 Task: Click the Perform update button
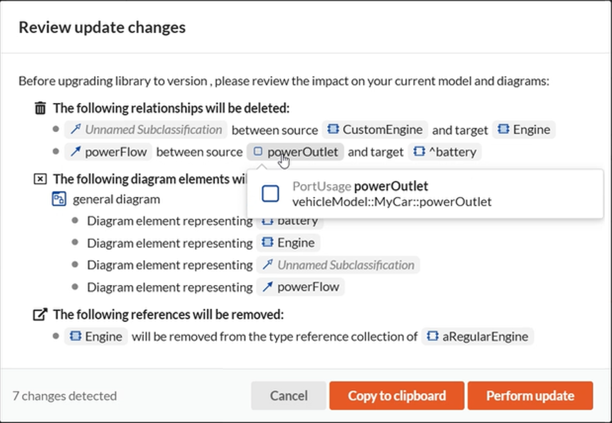pyautogui.click(x=530, y=395)
